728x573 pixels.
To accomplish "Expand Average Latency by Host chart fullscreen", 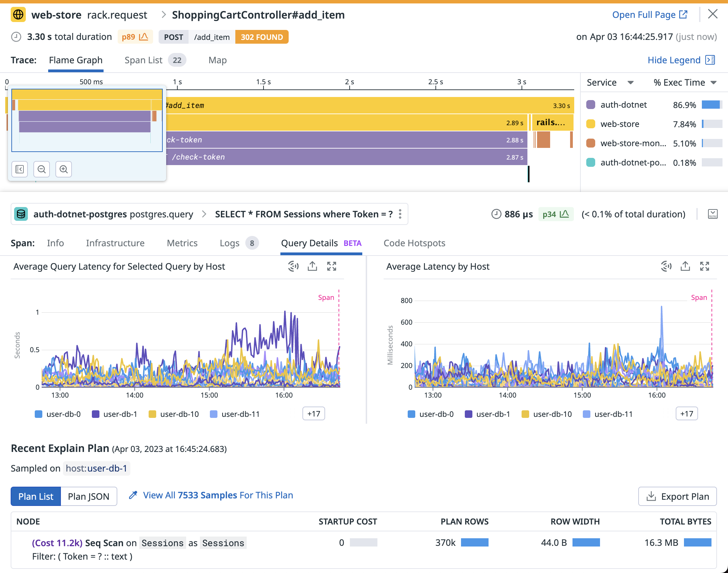I will [x=704, y=266].
